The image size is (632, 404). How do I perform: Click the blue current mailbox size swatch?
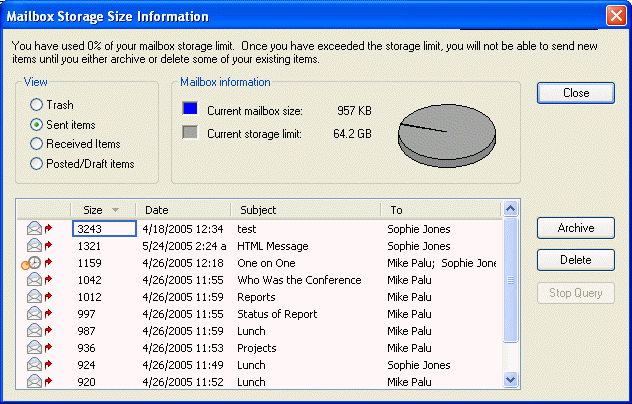coord(191,110)
